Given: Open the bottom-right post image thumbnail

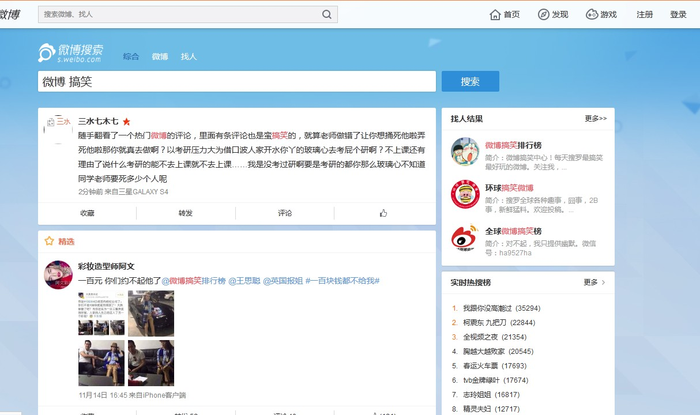Looking at the screenshot, I should [151, 363].
